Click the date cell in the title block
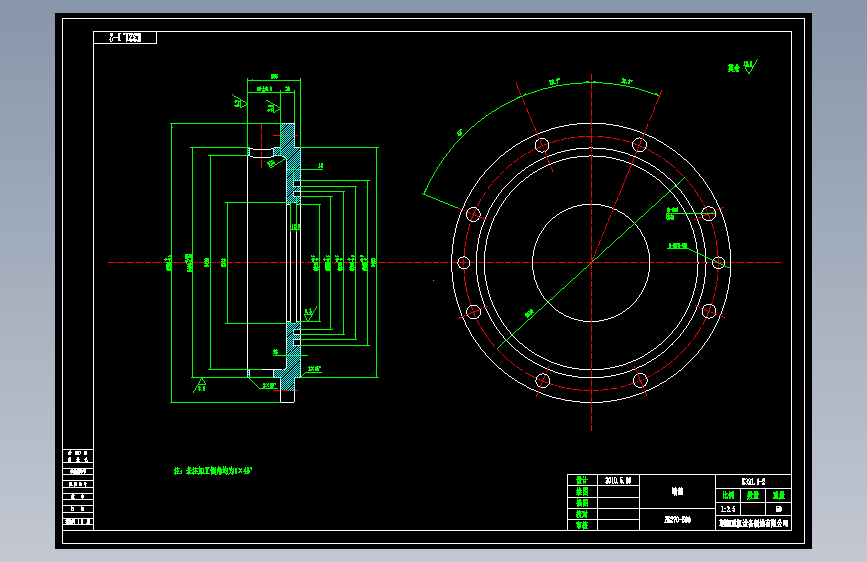Image resolution: width=867 pixels, height=562 pixels. coord(618,480)
